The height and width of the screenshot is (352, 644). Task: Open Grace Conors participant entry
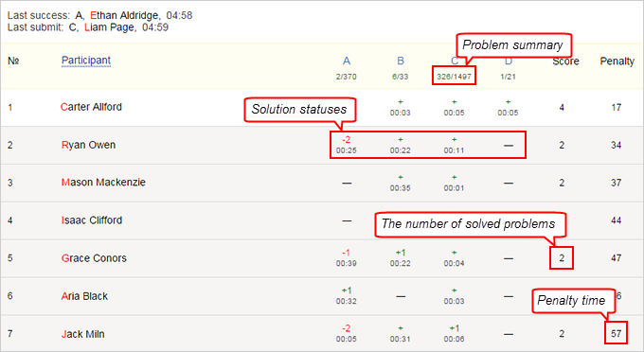pyautogui.click(x=94, y=258)
